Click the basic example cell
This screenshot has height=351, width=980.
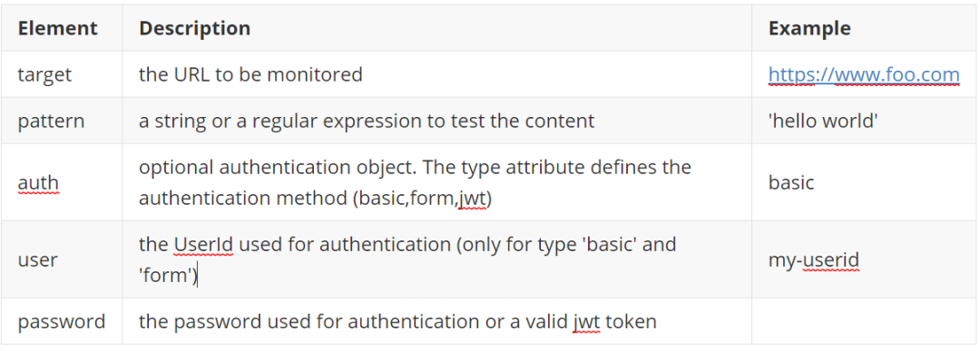point(791,182)
